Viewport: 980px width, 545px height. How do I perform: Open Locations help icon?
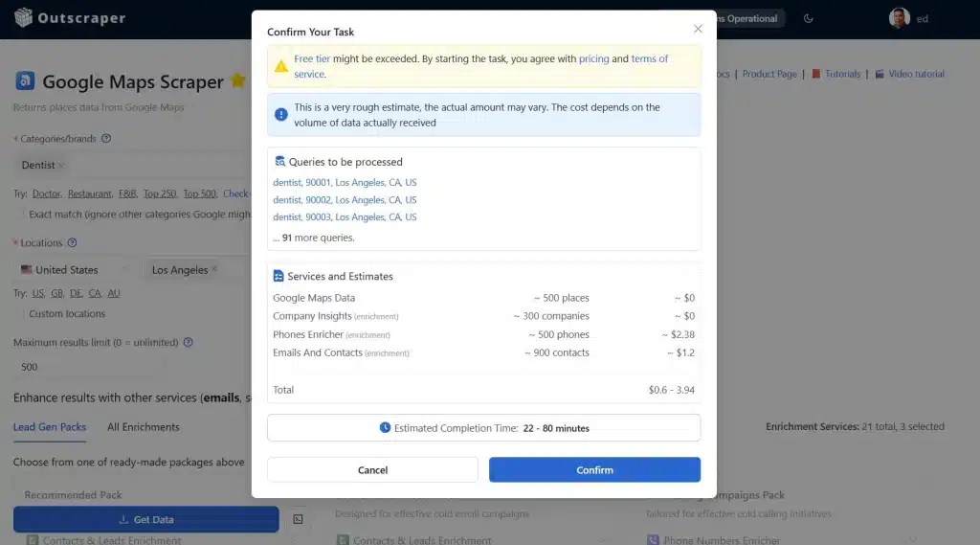72,242
